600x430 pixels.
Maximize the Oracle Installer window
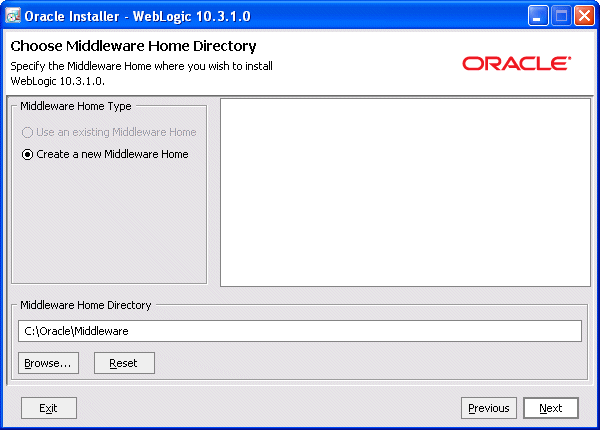click(x=561, y=16)
